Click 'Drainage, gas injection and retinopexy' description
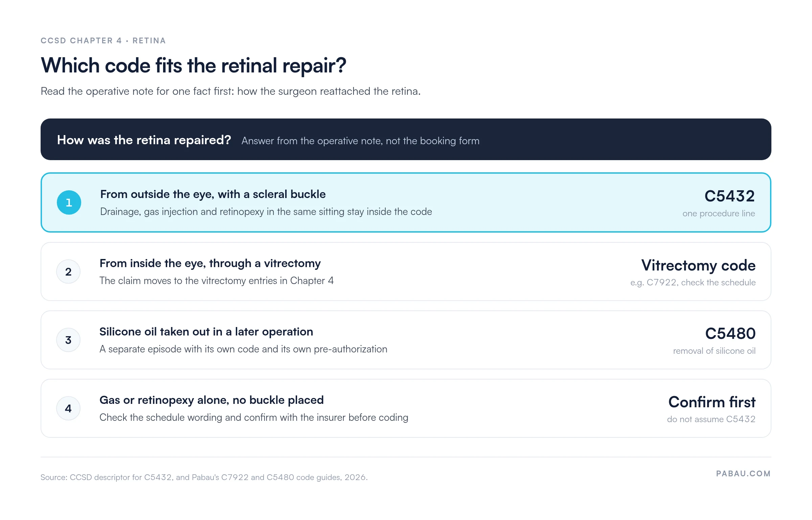 click(266, 212)
